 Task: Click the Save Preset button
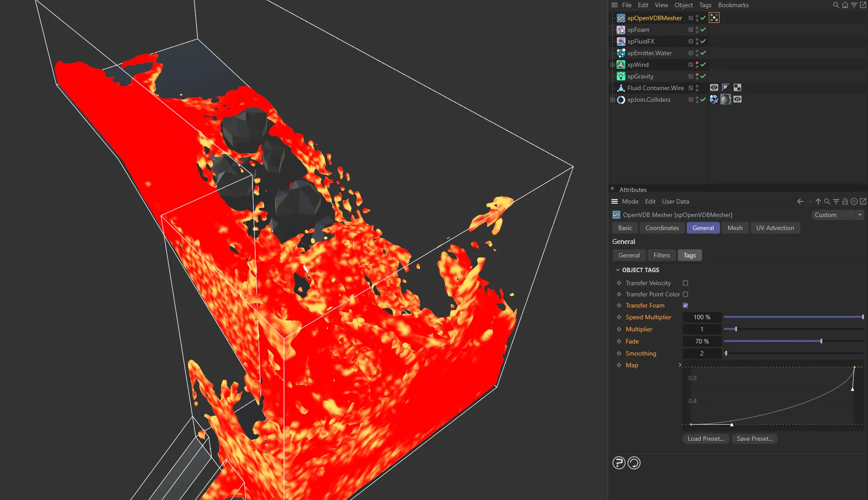755,439
